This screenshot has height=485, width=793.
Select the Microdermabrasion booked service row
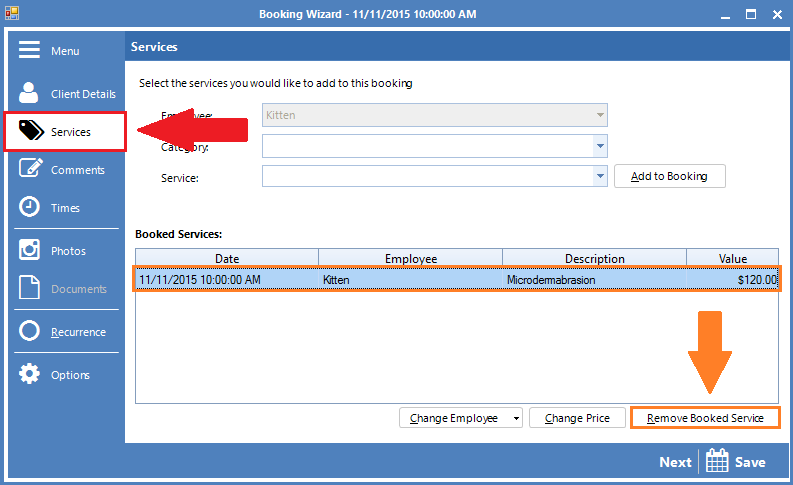pyautogui.click(x=456, y=280)
